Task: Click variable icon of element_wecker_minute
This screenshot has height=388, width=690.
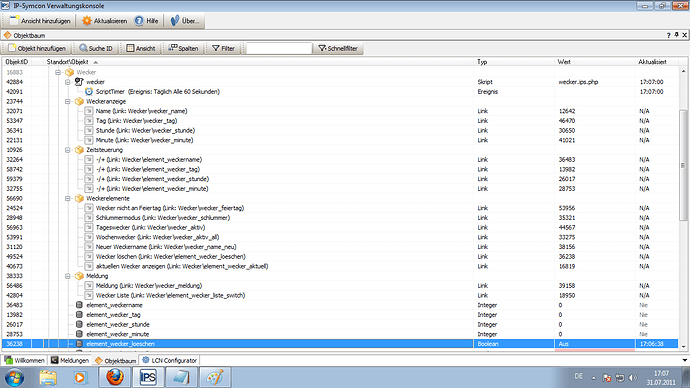Action: pyautogui.click(x=79, y=334)
